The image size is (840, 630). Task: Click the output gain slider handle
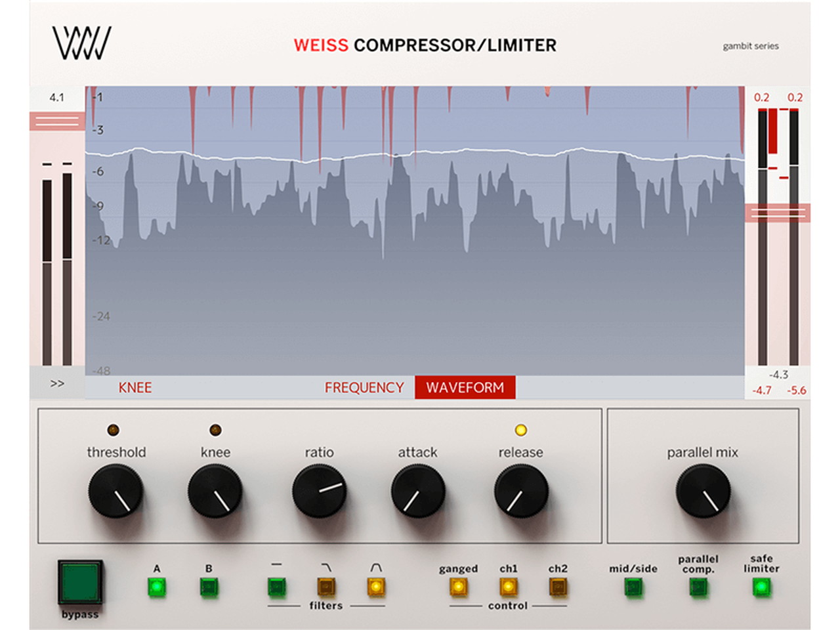(x=778, y=213)
